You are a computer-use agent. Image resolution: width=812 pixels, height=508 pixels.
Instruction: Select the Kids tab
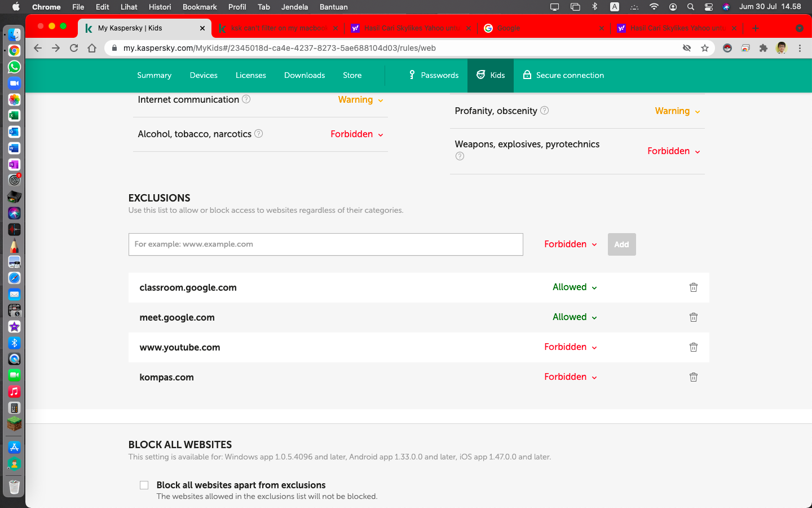point(491,75)
